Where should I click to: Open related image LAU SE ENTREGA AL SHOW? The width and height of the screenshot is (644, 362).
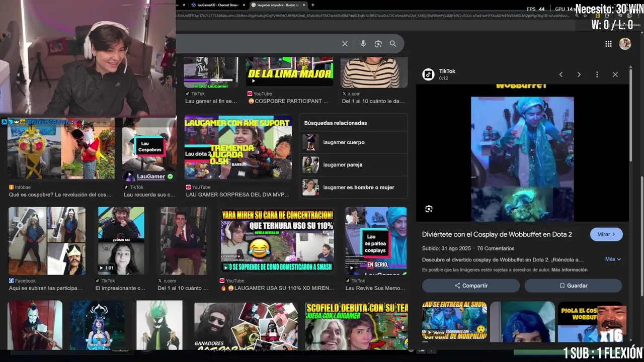(454, 322)
